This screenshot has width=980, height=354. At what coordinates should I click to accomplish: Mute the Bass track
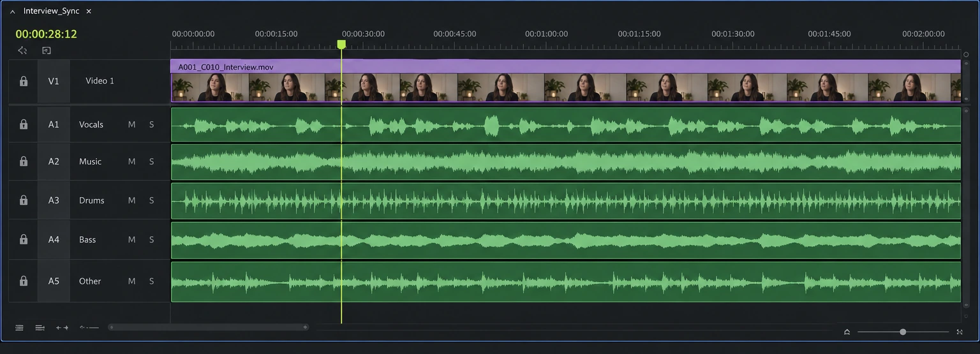point(131,239)
